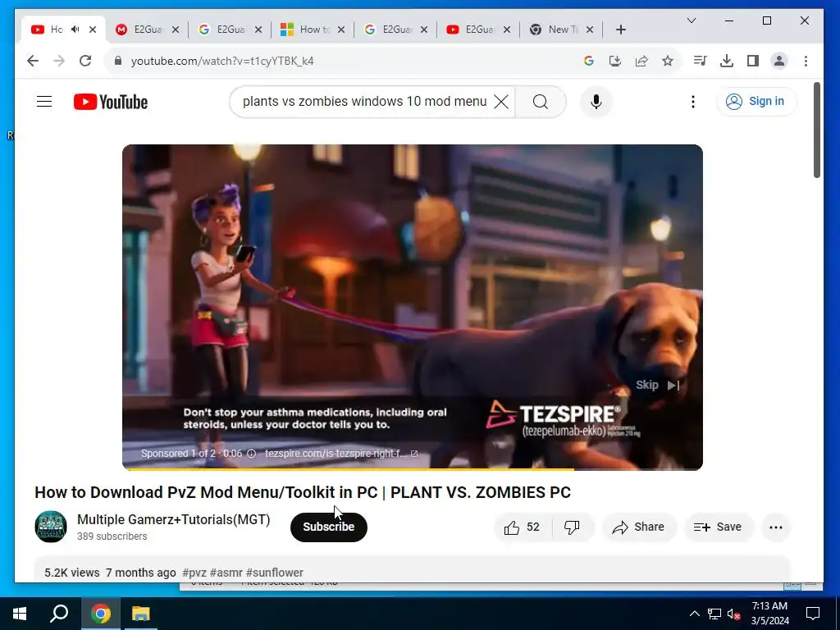This screenshot has height=630, width=840.
Task: Open the ad info circle icon
Action: (251, 453)
